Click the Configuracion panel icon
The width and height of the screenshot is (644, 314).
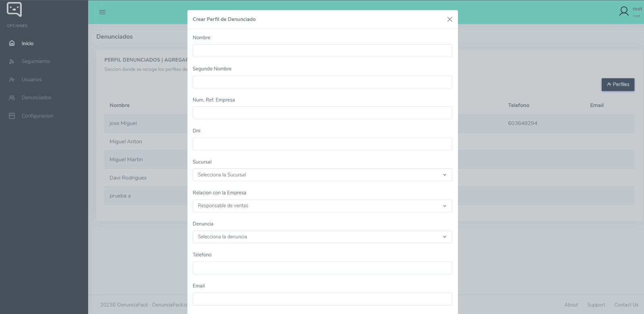[12, 116]
